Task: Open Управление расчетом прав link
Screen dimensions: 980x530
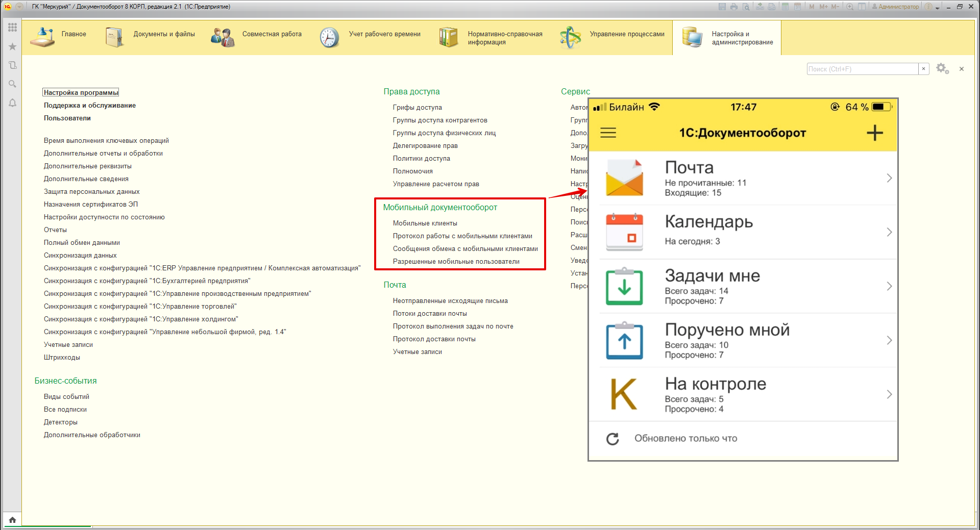Action: coord(436,184)
